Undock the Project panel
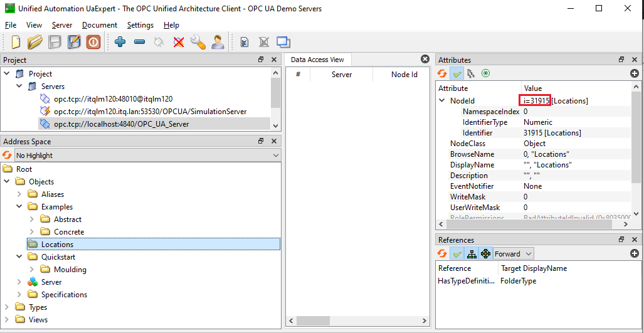The image size is (644, 333). [x=261, y=60]
